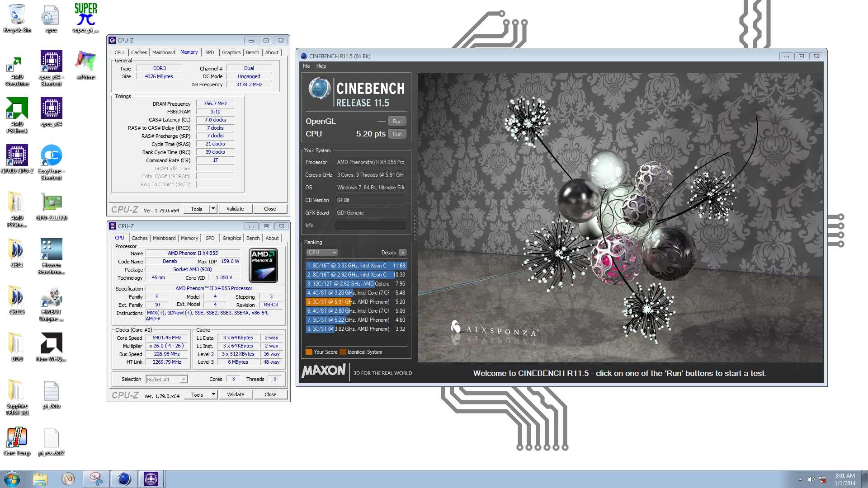868x488 pixels.
Task: Click Close in top CPU-Z window
Action: coord(270,209)
